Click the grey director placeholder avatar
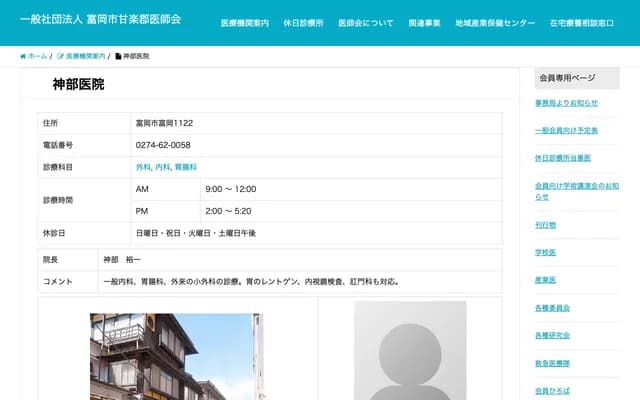This screenshot has width=640, height=400. click(x=410, y=351)
